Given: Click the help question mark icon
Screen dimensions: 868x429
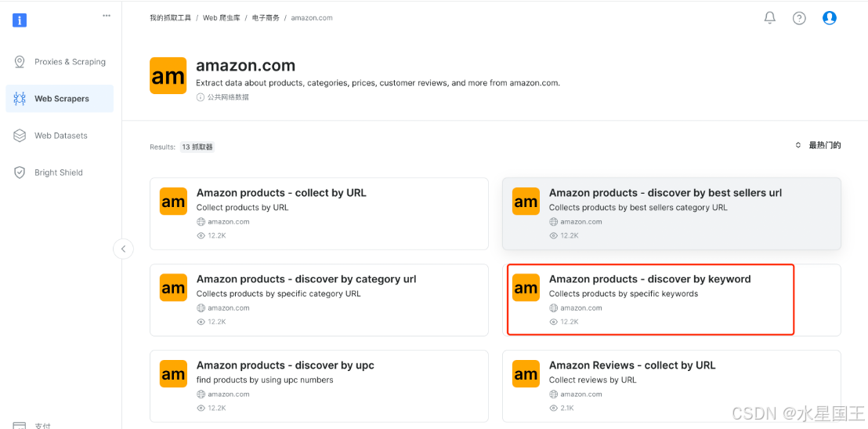Looking at the screenshot, I should coord(799,18).
